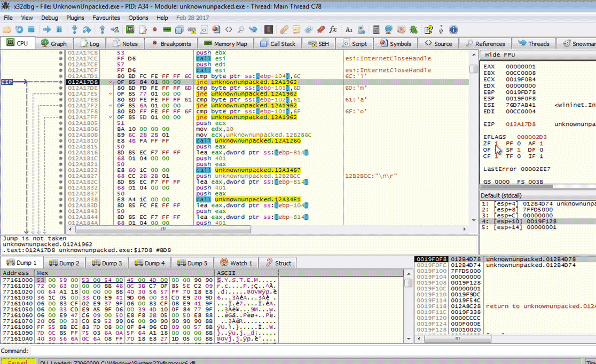Click the Step Over toolbar icon
Image resolution: width=596 pixels, height=364 pixels.
[x=88, y=29]
